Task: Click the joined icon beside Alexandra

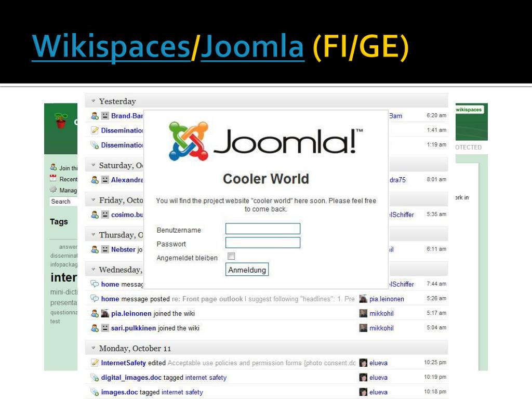Action: point(95,180)
